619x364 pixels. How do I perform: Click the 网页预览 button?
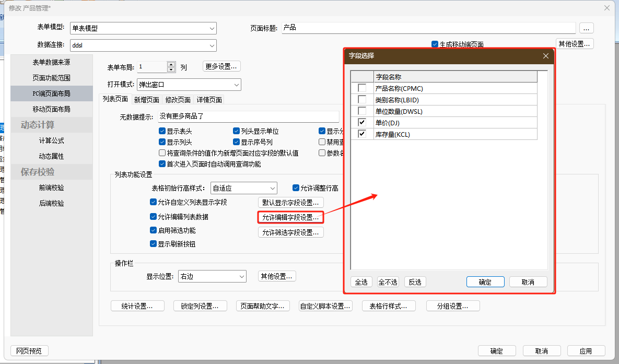29,351
